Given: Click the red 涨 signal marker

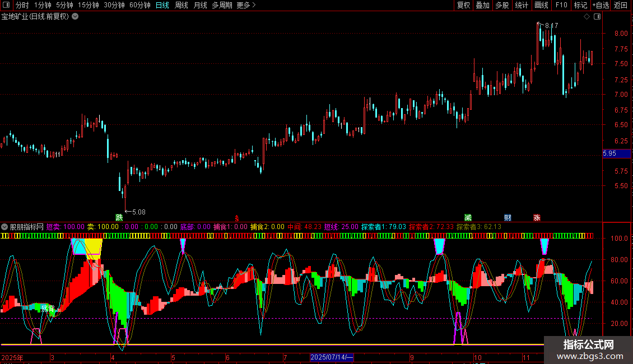Looking at the screenshot, I should (x=537, y=217).
